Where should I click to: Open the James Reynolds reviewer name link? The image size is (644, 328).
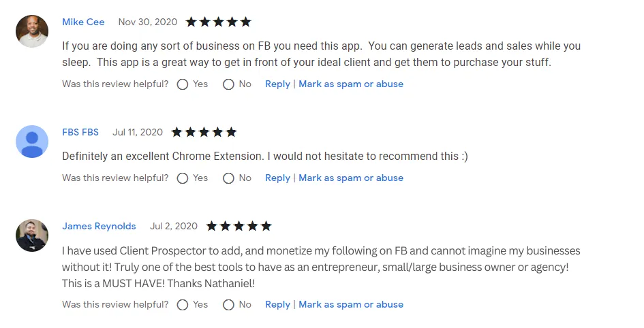[x=99, y=227]
